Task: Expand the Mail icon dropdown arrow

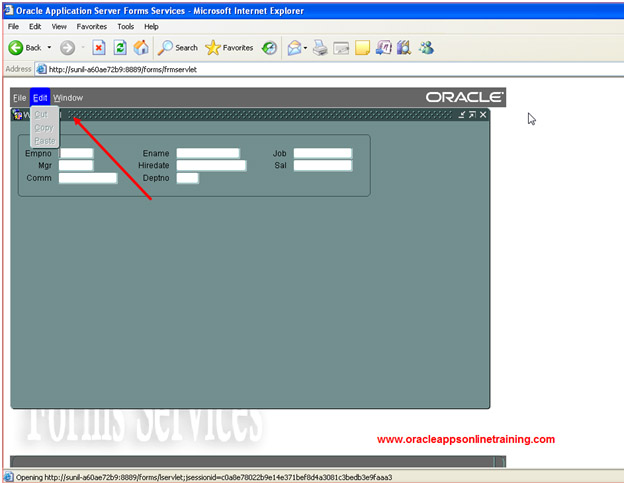Action: [306, 47]
